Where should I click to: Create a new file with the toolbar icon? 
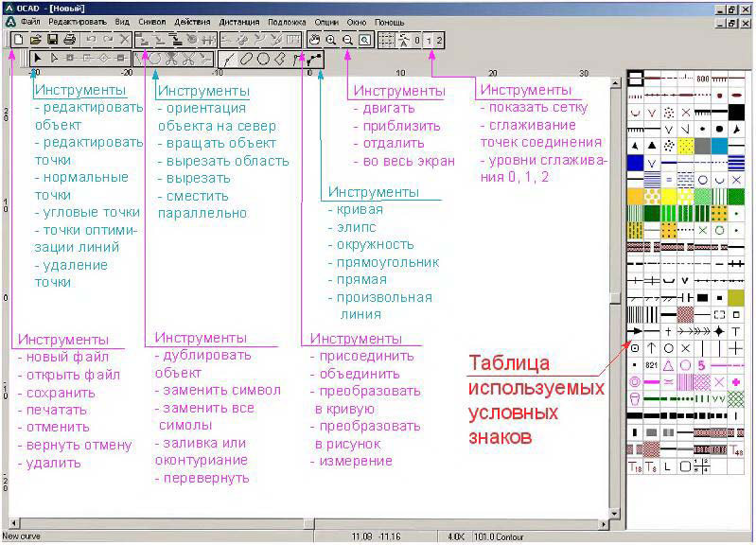[x=18, y=40]
